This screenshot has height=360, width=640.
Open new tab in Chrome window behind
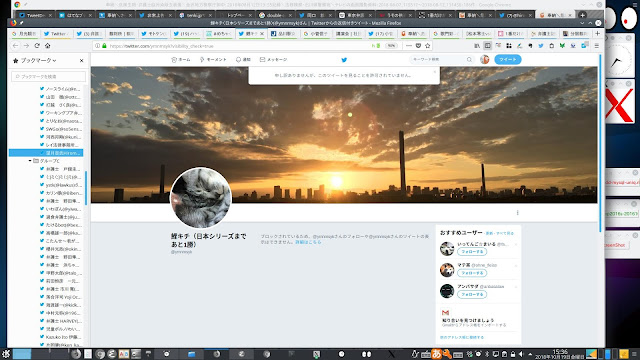point(582,15)
